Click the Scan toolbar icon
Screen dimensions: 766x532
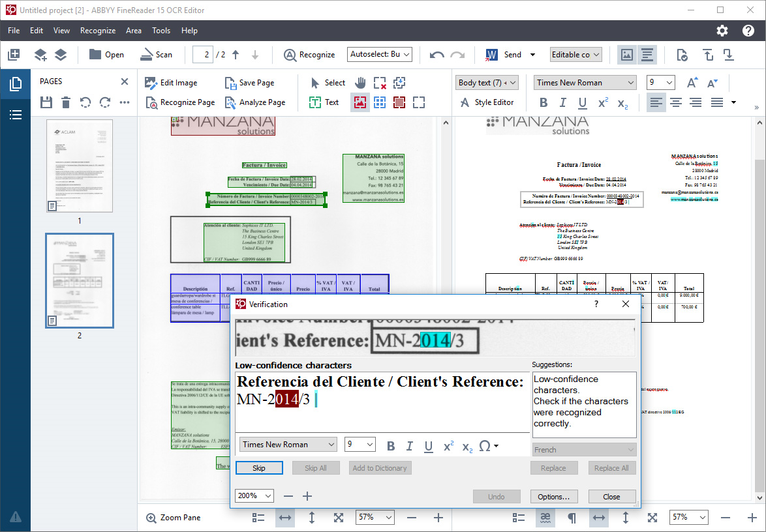[x=146, y=55]
